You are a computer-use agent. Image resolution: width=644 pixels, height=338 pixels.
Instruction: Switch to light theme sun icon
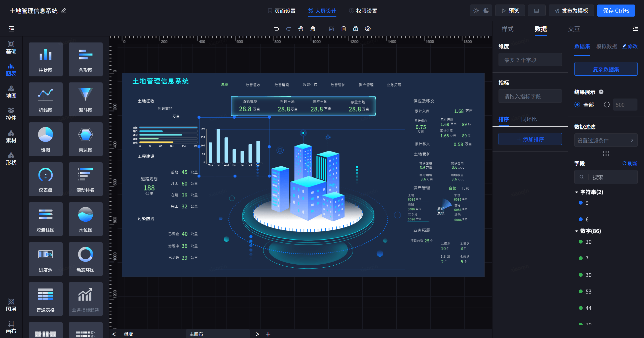coord(476,11)
